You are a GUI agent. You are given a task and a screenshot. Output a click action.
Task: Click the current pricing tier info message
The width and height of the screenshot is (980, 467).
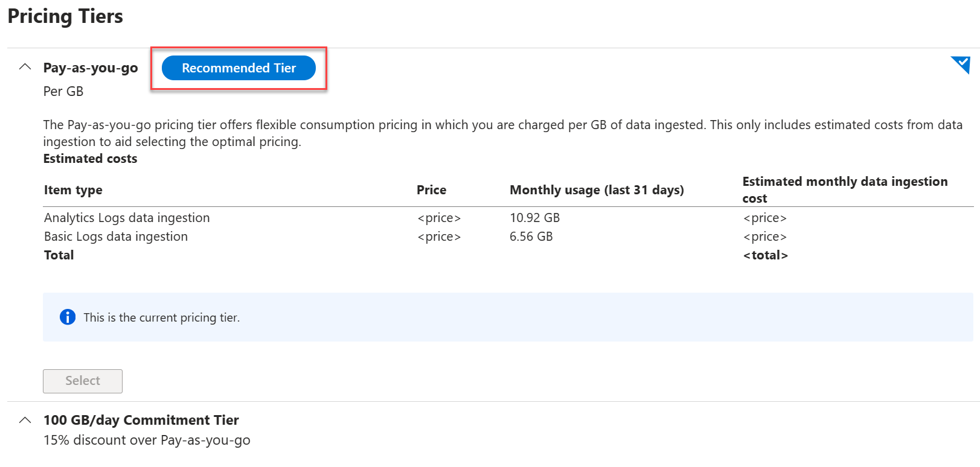[161, 317]
